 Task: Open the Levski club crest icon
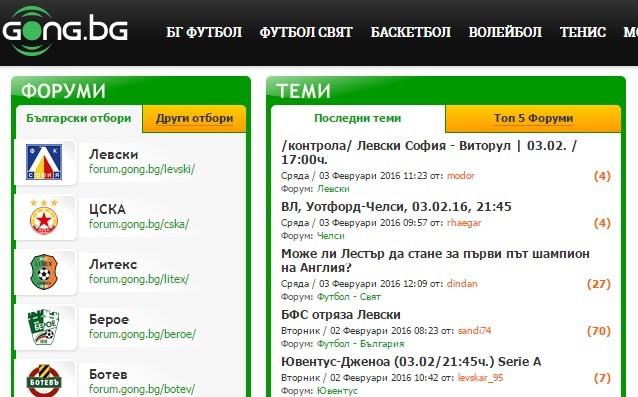(x=44, y=162)
